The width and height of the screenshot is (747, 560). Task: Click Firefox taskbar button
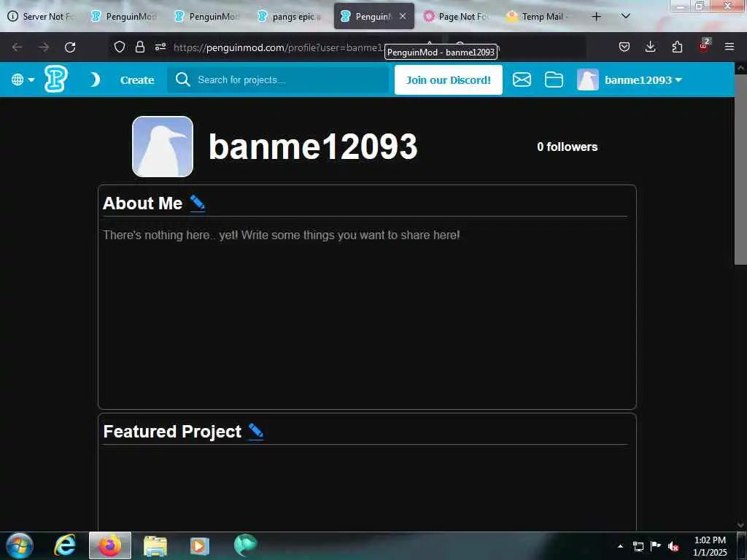click(110, 545)
